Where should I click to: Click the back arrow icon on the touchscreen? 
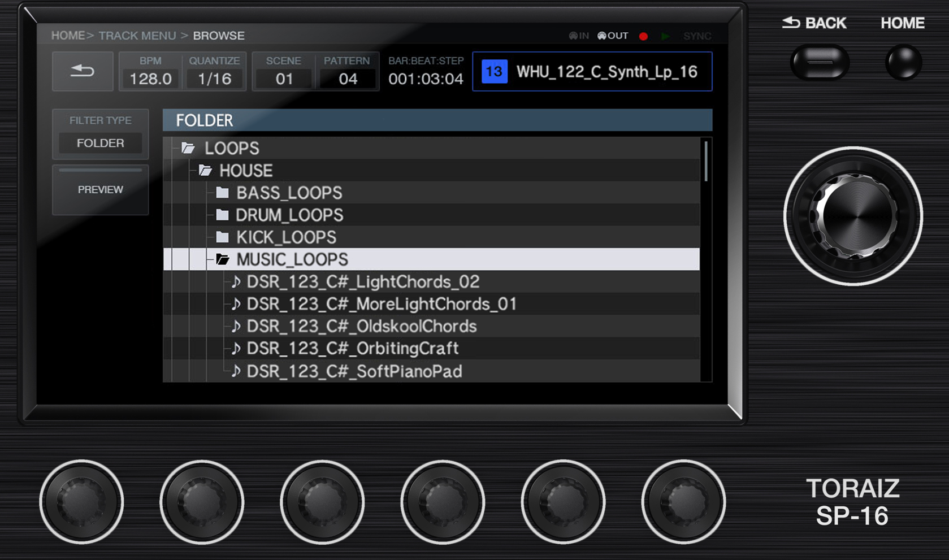click(x=83, y=71)
